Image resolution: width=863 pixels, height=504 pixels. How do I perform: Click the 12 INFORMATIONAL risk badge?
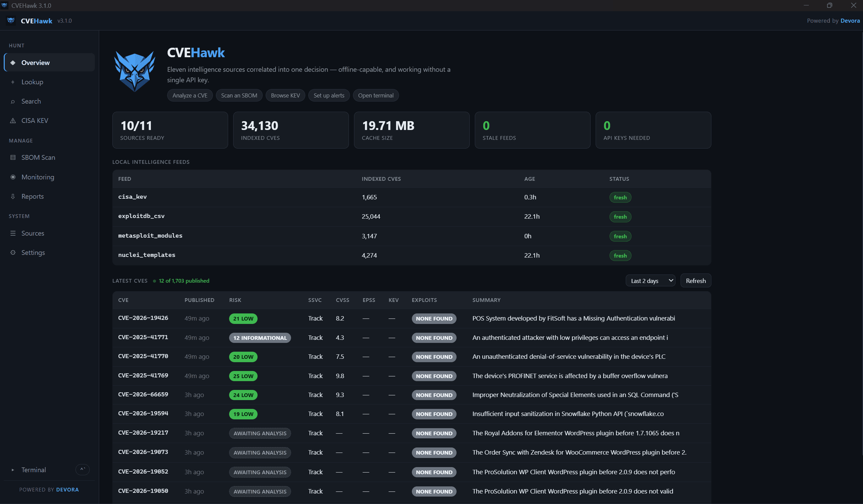click(x=260, y=338)
